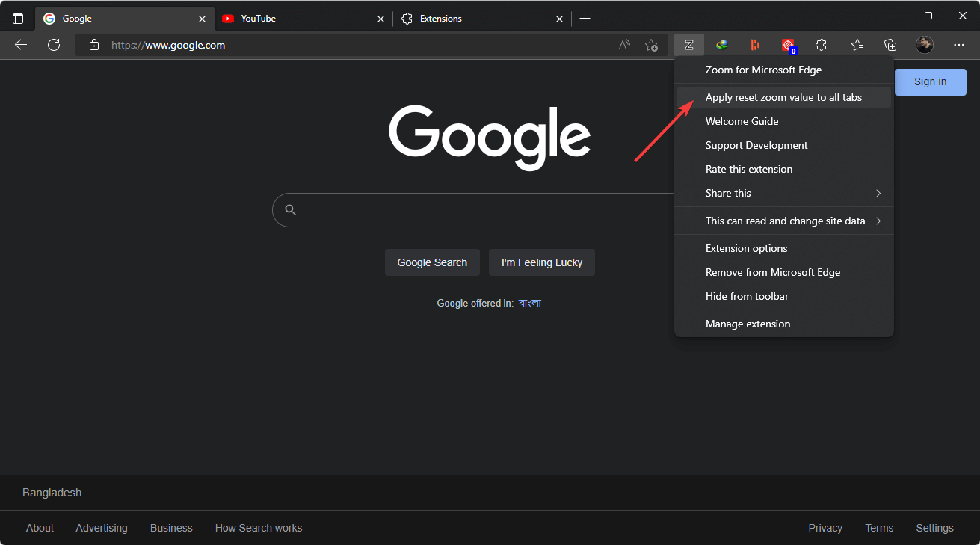The height and width of the screenshot is (545, 980).
Task: Open Manage extension
Action: 784,324
